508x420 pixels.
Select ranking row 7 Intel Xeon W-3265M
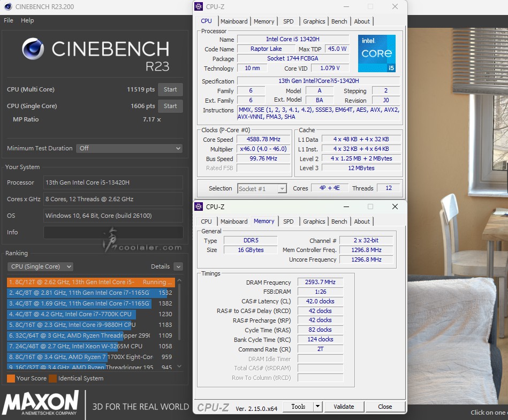pyautogui.click(x=90, y=346)
